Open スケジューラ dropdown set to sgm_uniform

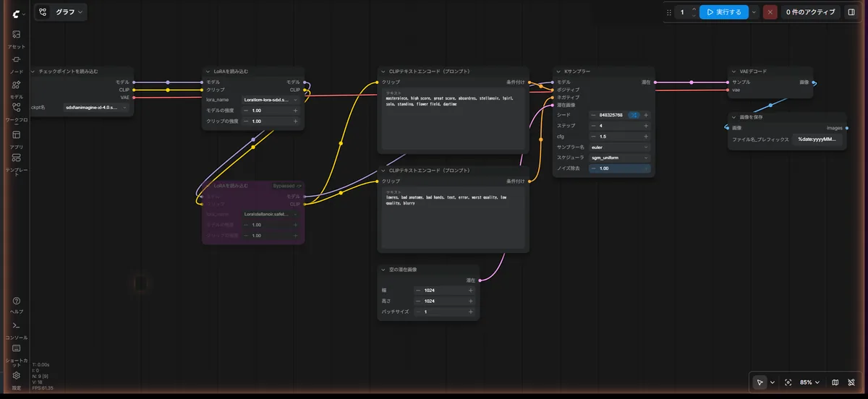point(620,158)
